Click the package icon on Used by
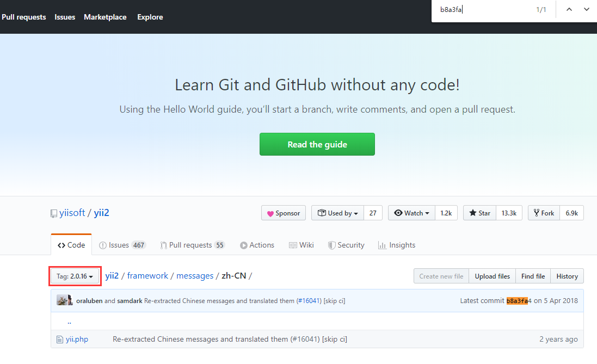 [x=322, y=213]
